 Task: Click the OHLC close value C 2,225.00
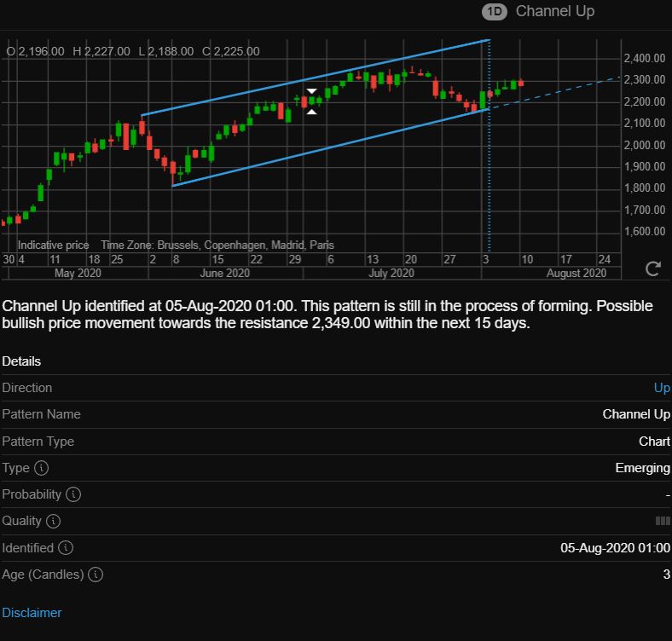(x=230, y=51)
